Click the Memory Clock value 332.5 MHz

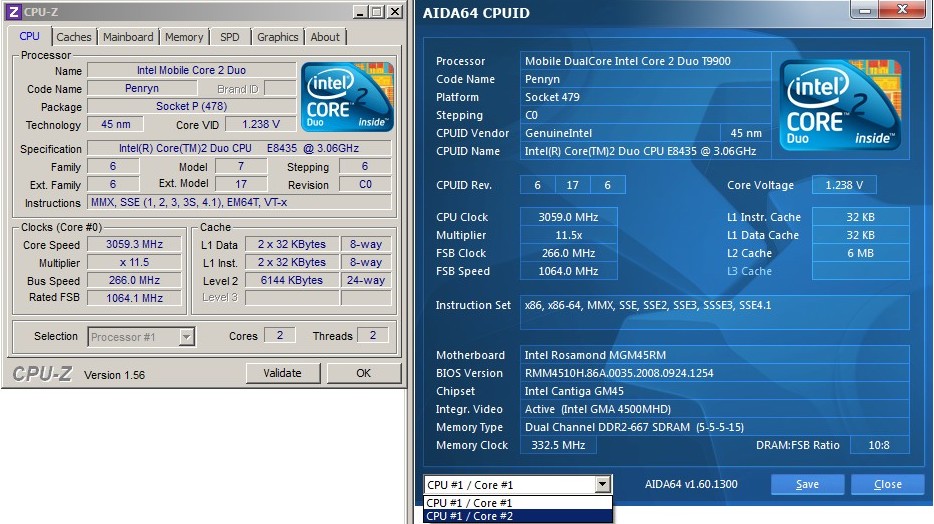[x=558, y=445]
